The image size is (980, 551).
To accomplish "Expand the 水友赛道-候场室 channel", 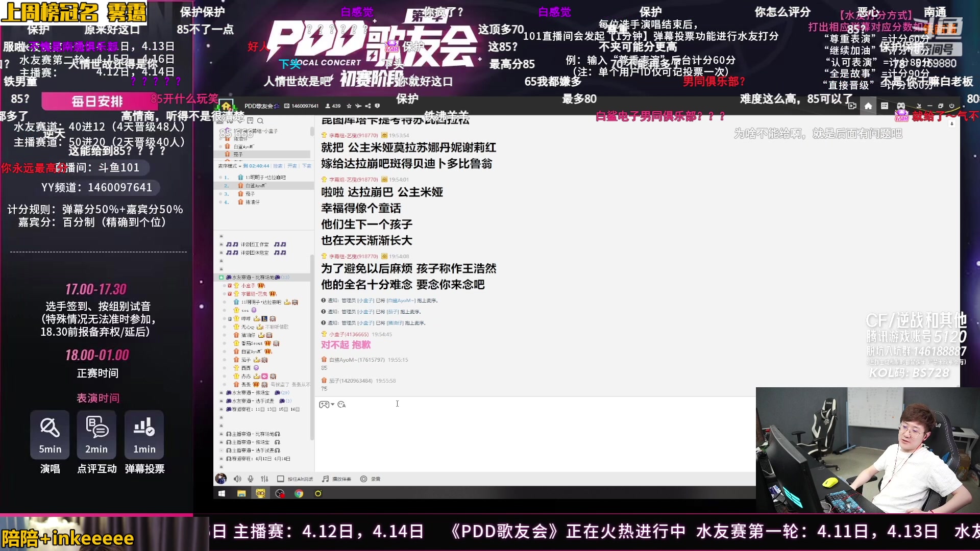I will coord(221,393).
